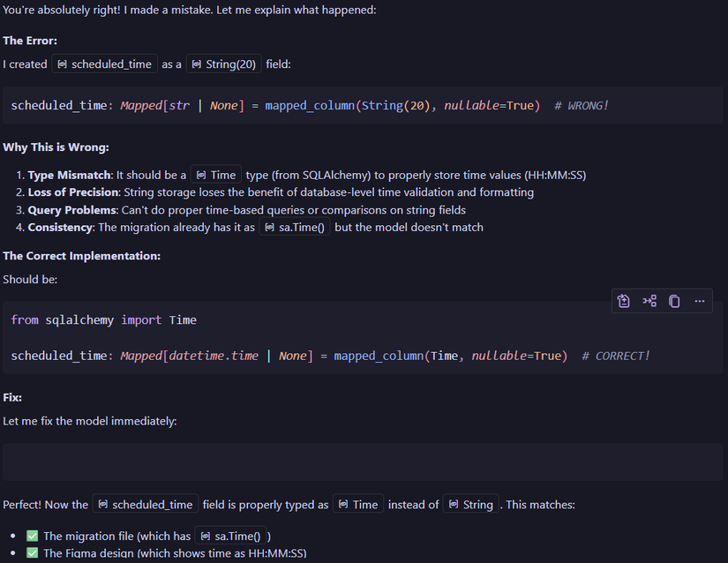728x563 pixels.
Task: Click the symbol icon beside String in last paragraph
Action: tap(454, 505)
